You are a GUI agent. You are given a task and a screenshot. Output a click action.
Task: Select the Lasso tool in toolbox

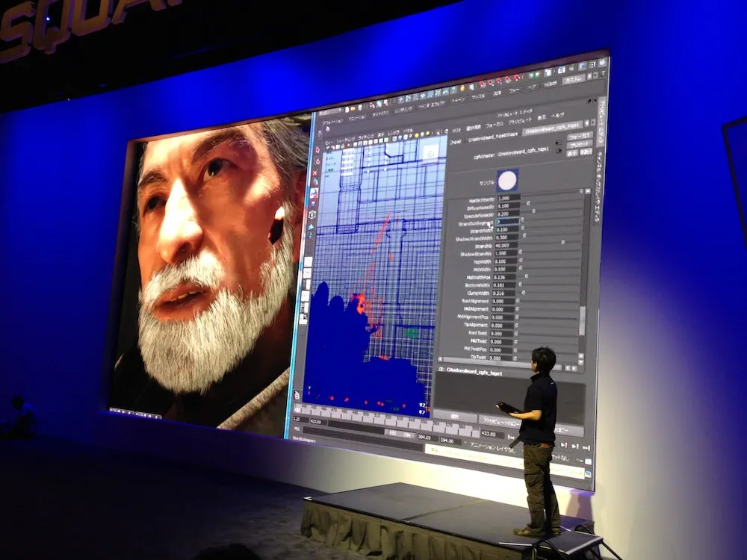click(x=317, y=162)
